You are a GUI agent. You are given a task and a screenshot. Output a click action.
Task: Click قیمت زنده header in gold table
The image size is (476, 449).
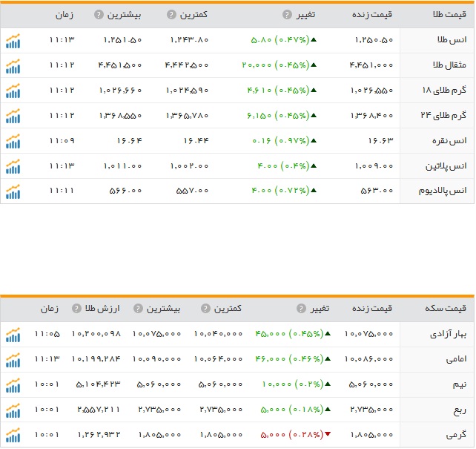pyautogui.click(x=372, y=14)
